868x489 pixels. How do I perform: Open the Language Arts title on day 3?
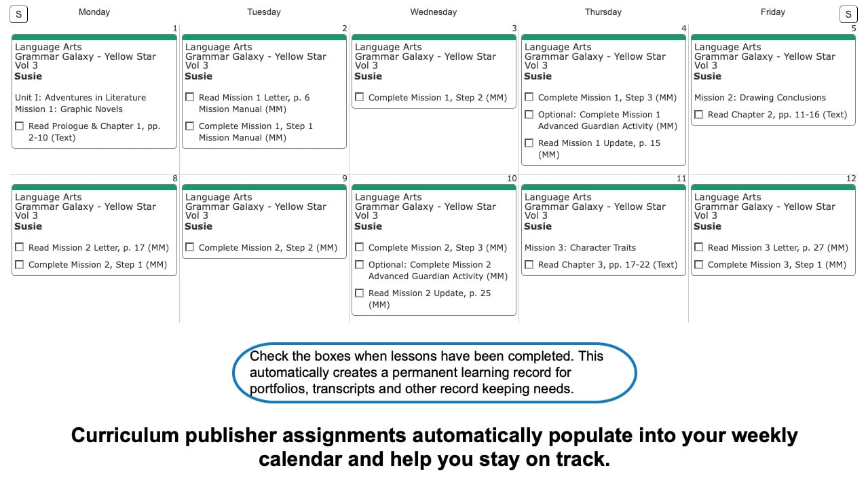point(388,48)
